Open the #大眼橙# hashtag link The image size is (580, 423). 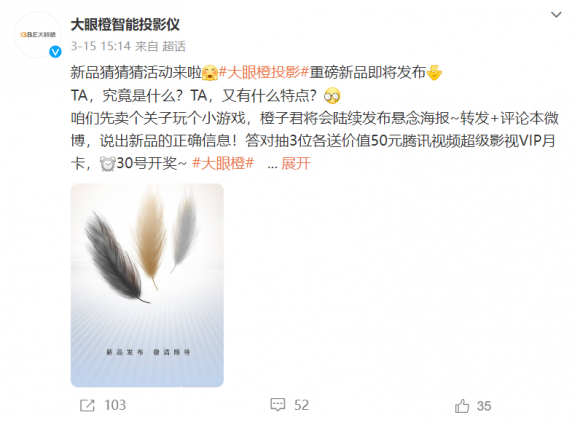[223, 163]
